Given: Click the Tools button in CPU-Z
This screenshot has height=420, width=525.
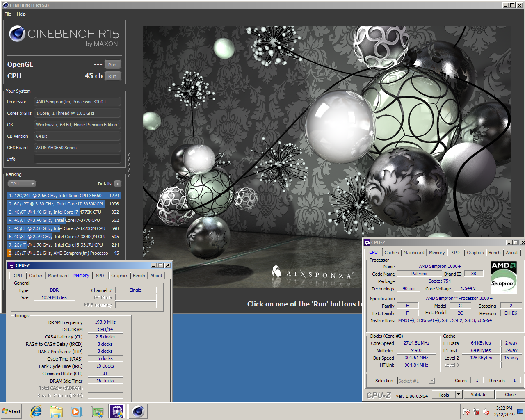Looking at the screenshot, I should (444, 395).
